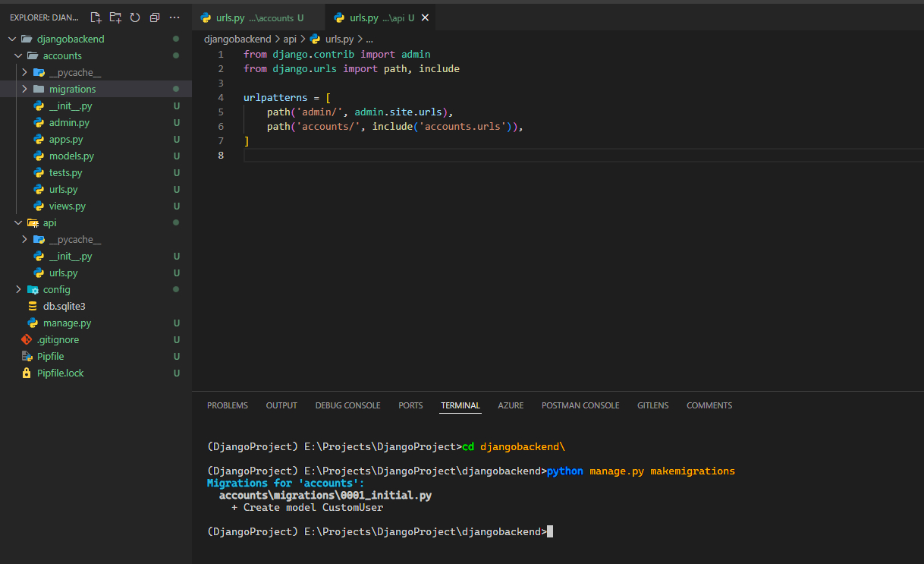Click in the terminal command prompt
924x564 pixels.
tap(550, 532)
